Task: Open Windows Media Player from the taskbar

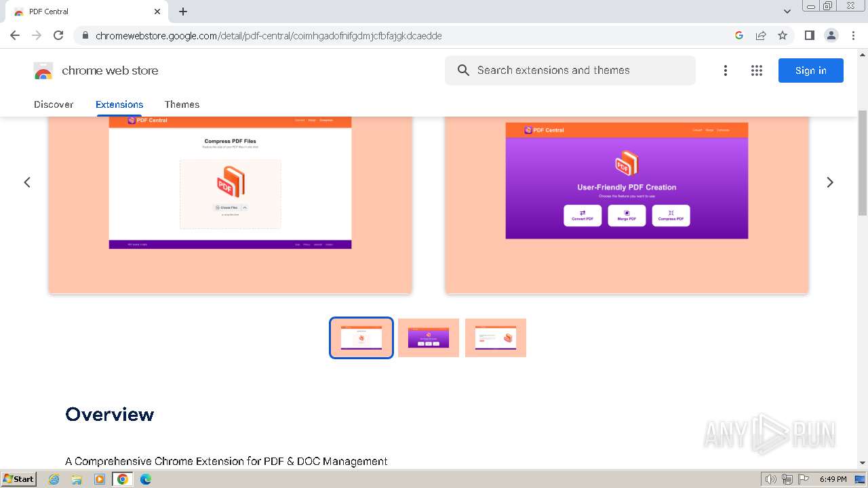Action: (100, 479)
